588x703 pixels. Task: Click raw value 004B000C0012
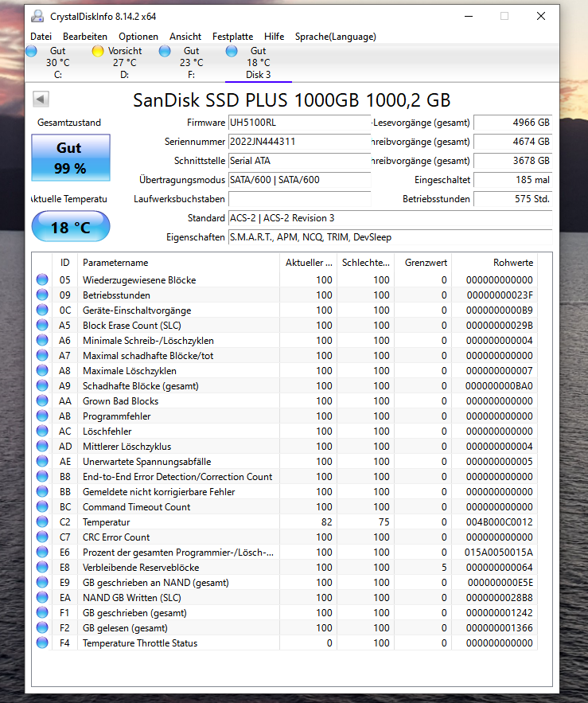[x=499, y=521]
